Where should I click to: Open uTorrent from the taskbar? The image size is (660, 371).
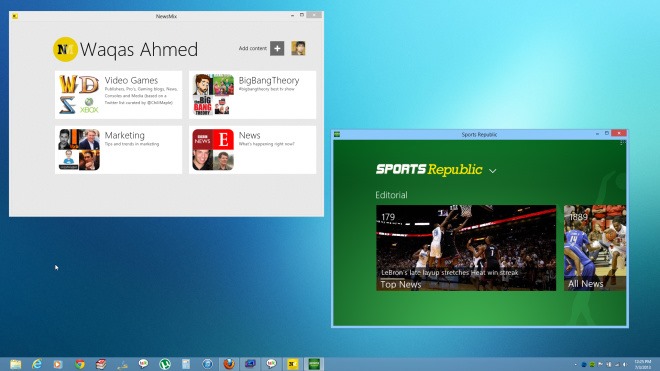(x=165, y=364)
